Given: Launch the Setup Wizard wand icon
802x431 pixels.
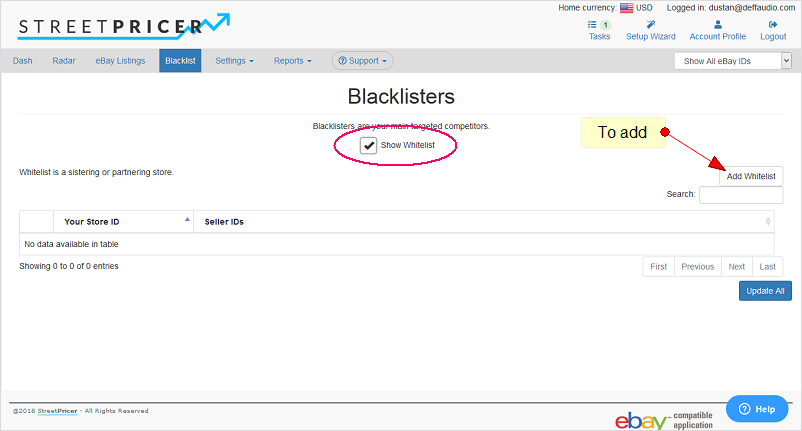Looking at the screenshot, I should pyautogui.click(x=650, y=24).
